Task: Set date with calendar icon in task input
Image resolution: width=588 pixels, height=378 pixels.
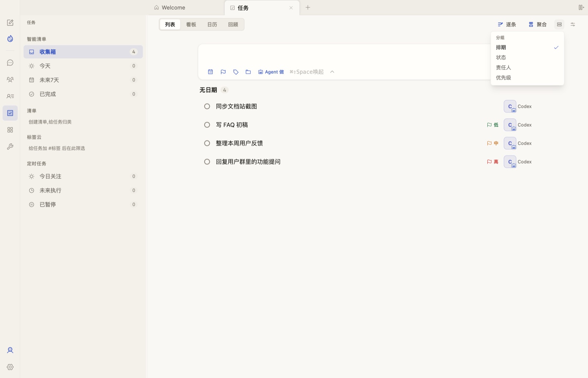Action: pos(210,72)
